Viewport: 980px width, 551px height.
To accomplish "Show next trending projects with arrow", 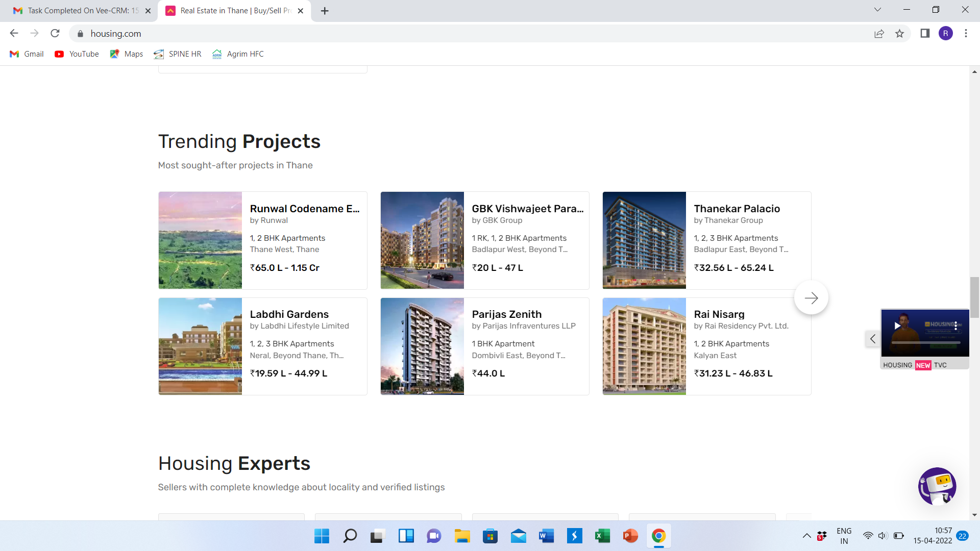I will (811, 298).
